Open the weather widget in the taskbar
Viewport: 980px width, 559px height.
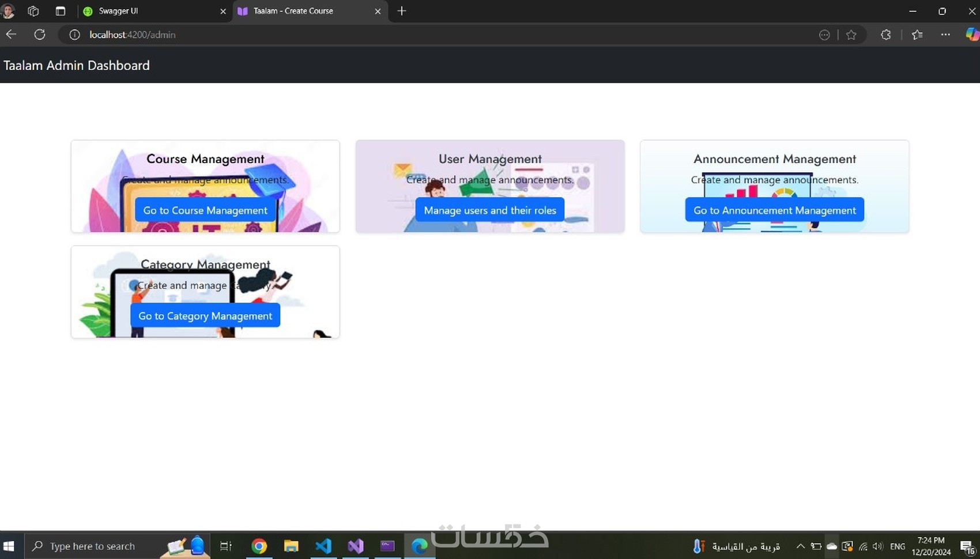737,546
